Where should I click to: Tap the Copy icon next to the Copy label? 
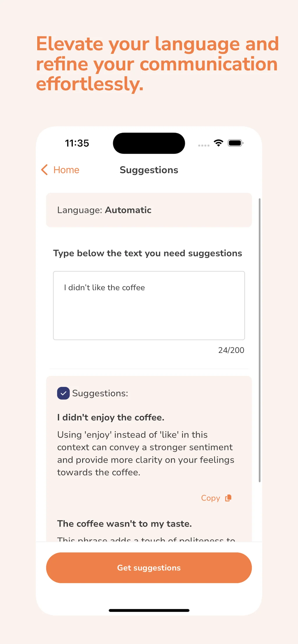[x=228, y=498]
